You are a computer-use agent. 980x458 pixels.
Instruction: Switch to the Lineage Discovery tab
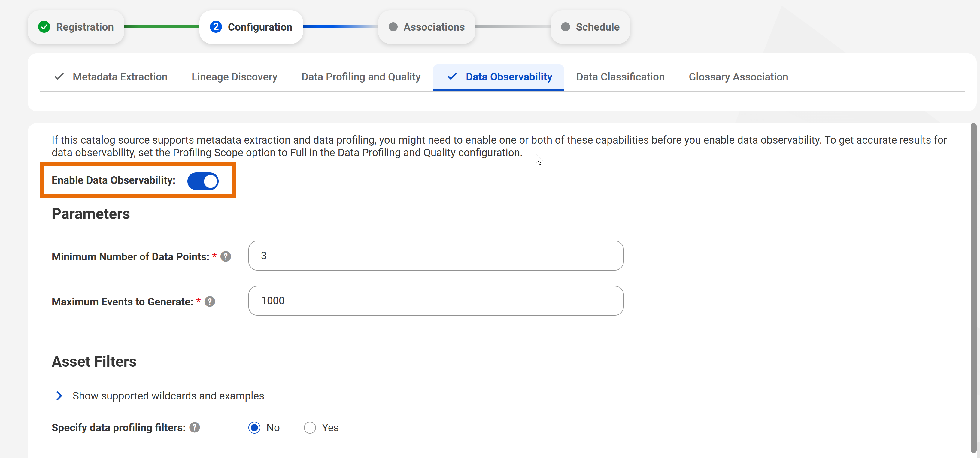(x=234, y=77)
